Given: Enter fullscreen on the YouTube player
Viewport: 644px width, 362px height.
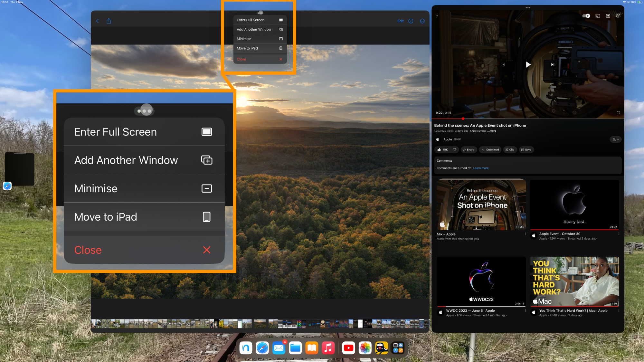Looking at the screenshot, I should coord(618,113).
